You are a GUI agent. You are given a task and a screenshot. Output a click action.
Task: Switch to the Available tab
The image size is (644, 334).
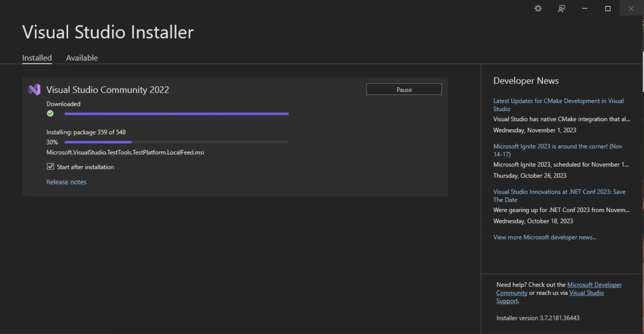coord(82,58)
